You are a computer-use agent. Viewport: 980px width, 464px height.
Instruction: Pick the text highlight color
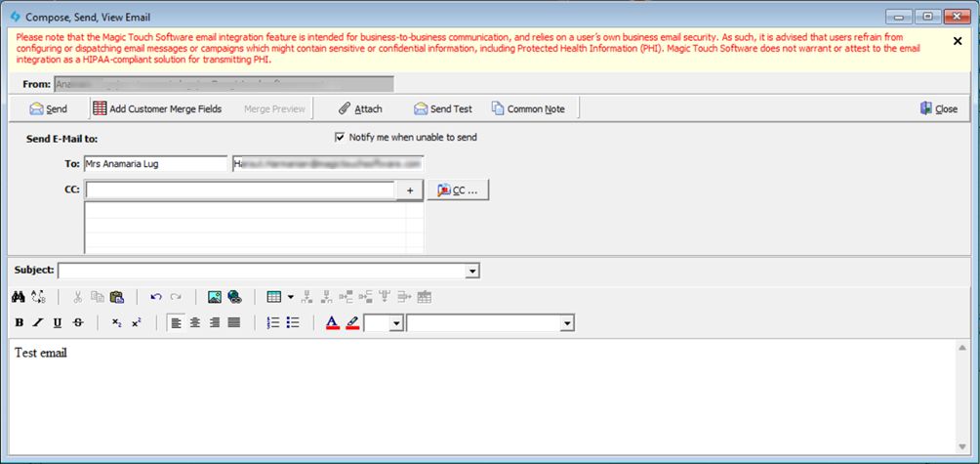(x=351, y=322)
